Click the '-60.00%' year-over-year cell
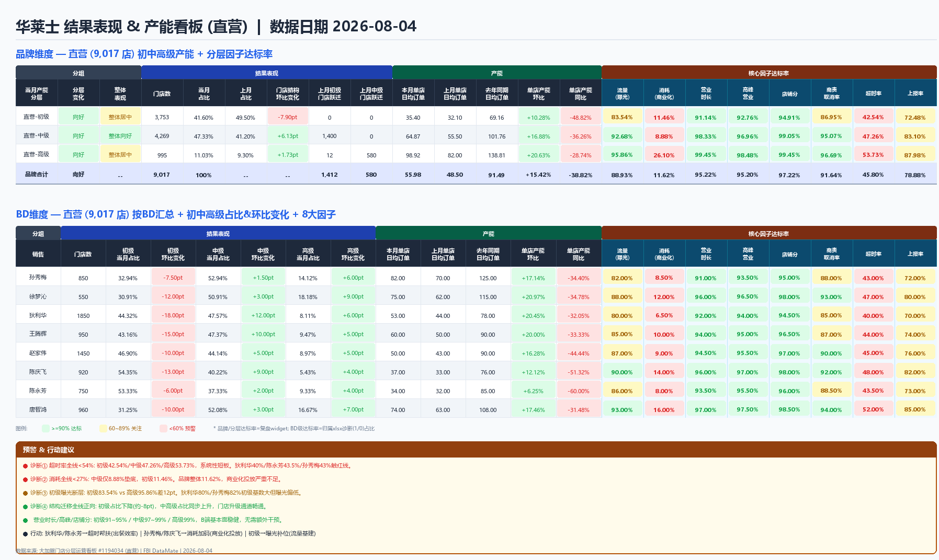The image size is (939, 560). pyautogui.click(x=579, y=391)
